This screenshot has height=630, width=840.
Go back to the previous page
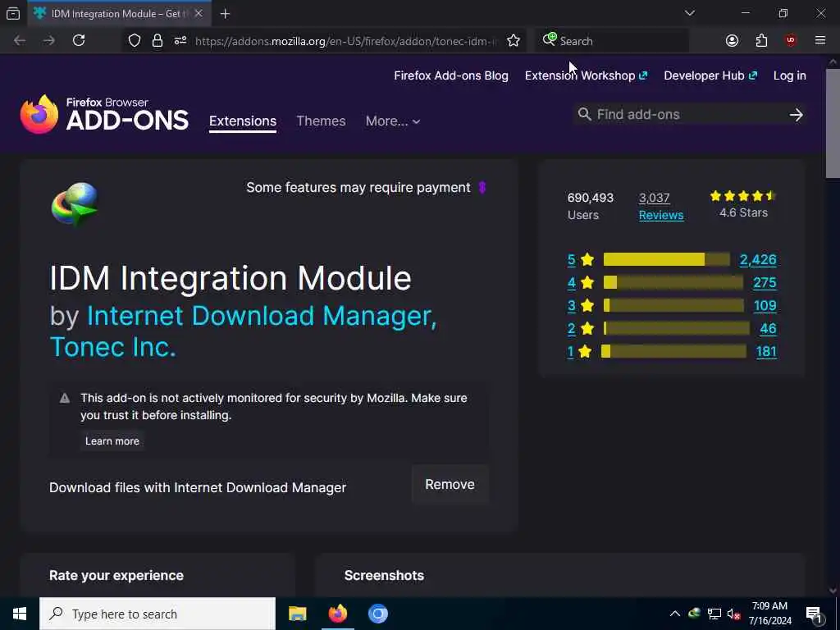(20, 41)
